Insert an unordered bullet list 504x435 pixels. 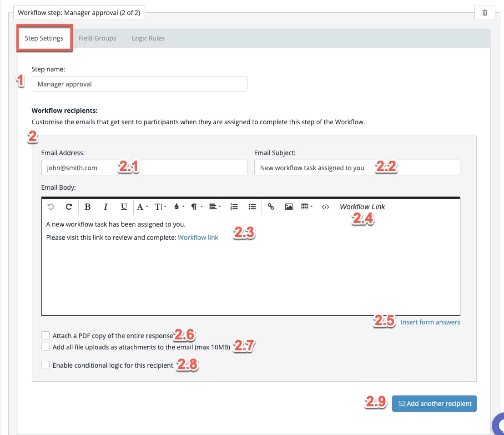pyautogui.click(x=252, y=207)
